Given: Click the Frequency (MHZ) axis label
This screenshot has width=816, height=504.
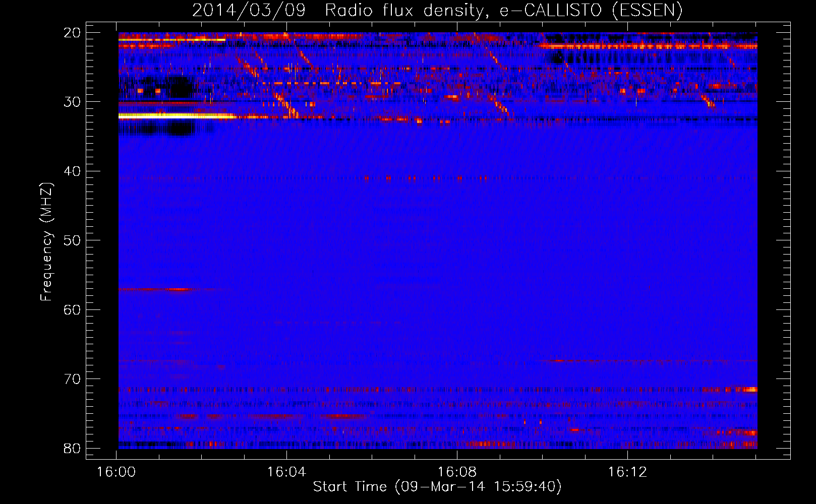Looking at the screenshot, I should tap(46, 242).
